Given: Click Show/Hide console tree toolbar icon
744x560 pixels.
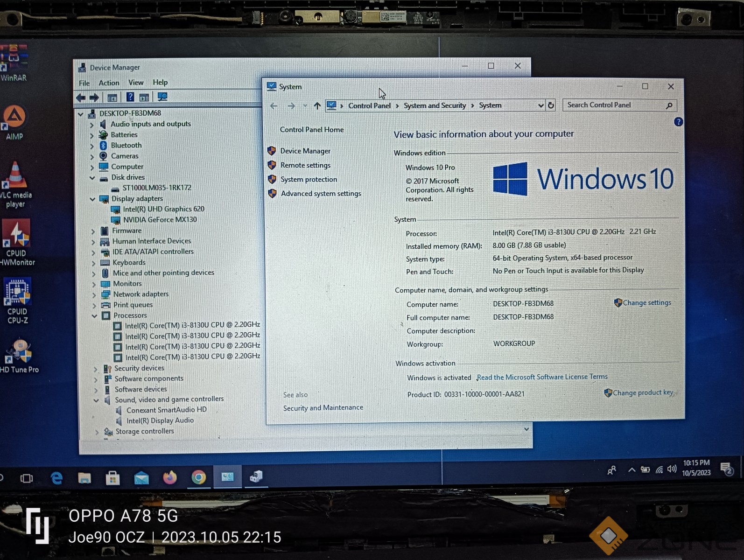Looking at the screenshot, I should coord(112,98).
